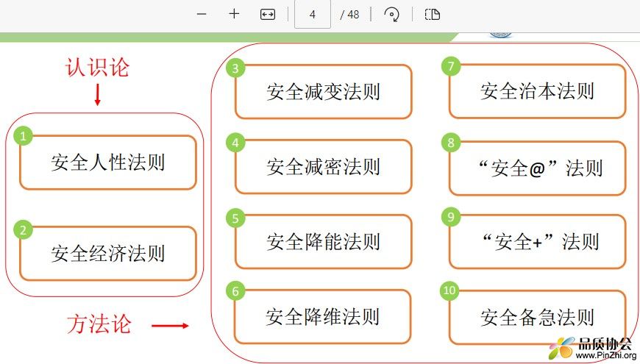
Task: Click the box 安全经济法则
Action: [x=108, y=254]
